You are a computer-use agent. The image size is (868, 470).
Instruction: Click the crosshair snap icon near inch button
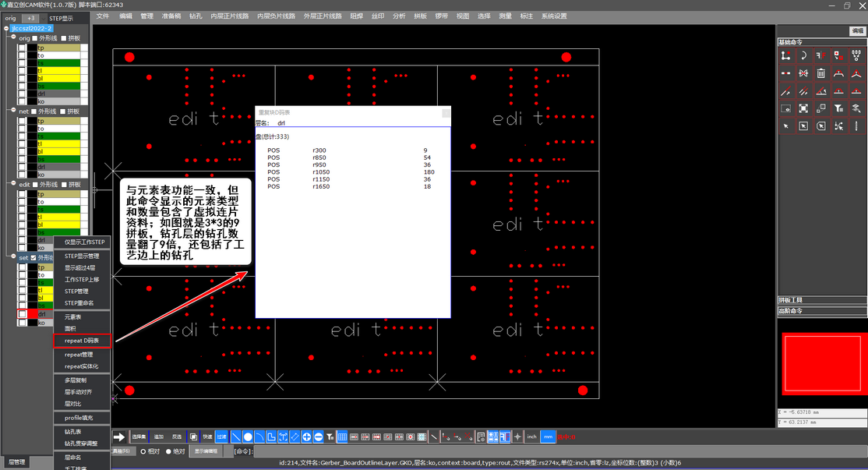pyautogui.click(x=517, y=436)
